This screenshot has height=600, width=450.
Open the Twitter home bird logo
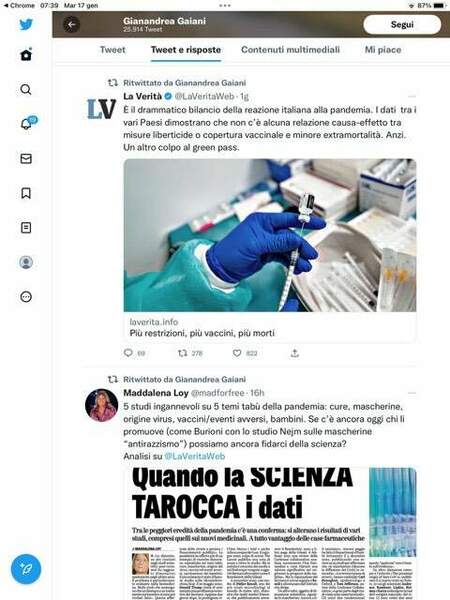26,24
